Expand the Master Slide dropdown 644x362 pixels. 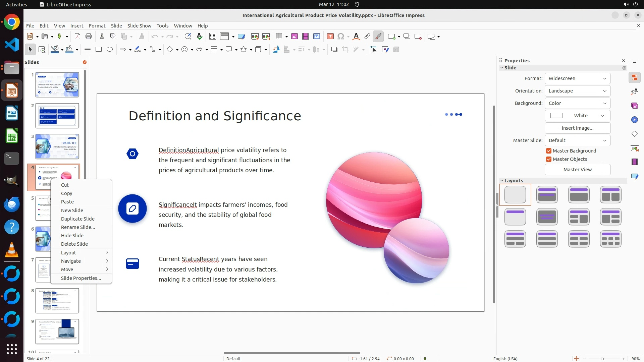577,140
